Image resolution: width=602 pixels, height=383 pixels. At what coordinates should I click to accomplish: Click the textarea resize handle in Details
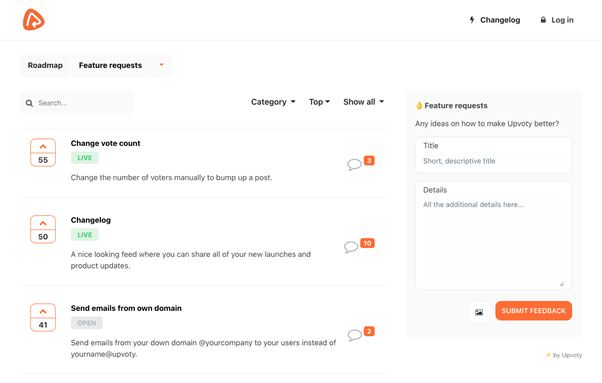(x=562, y=284)
